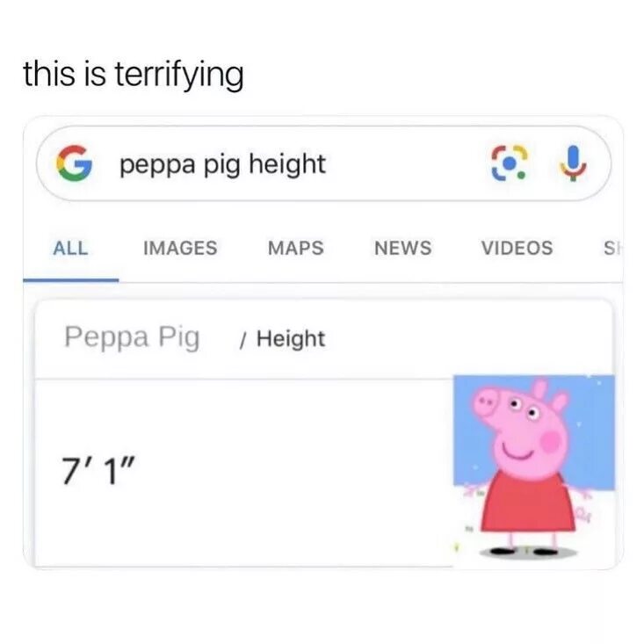The width and height of the screenshot is (644, 644).
Task: Open the Peppa Pig thumbnail image
Action: (x=534, y=471)
